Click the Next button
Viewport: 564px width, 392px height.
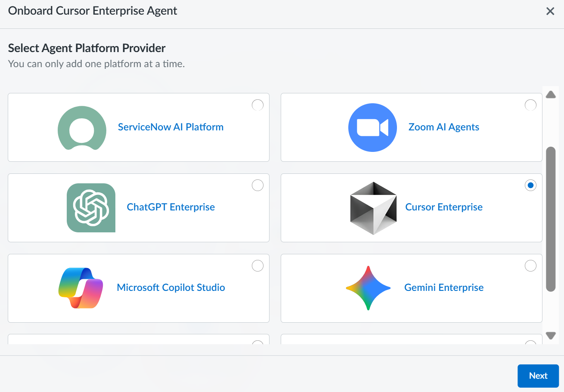click(x=538, y=376)
